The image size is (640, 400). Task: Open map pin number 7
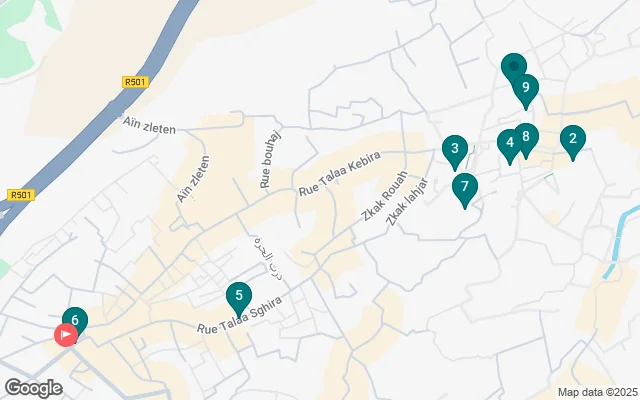pyautogui.click(x=464, y=191)
